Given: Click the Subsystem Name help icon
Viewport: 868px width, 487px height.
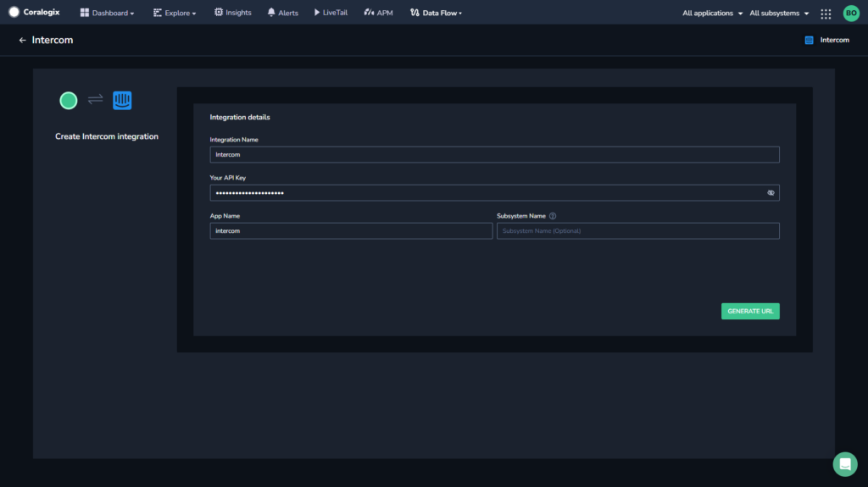Looking at the screenshot, I should pyautogui.click(x=553, y=216).
